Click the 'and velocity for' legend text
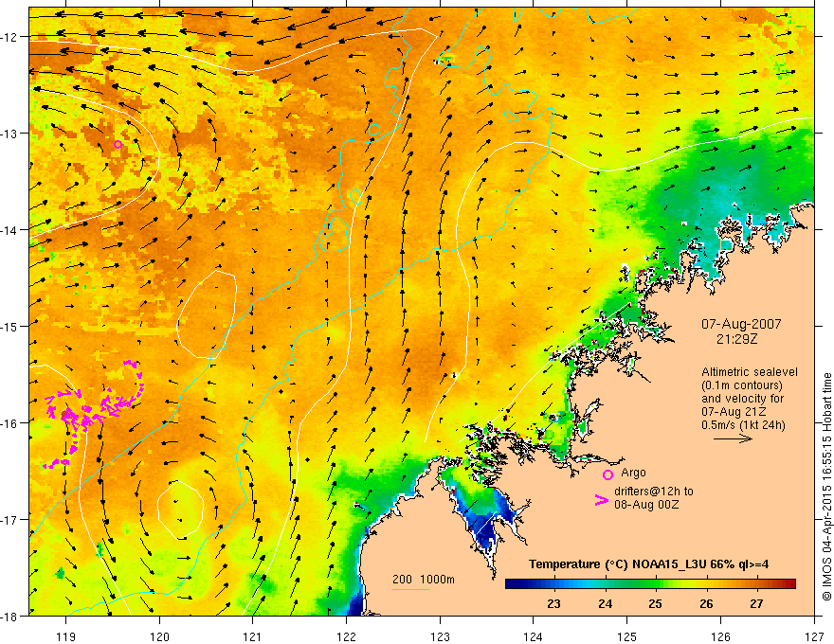 pos(742,398)
